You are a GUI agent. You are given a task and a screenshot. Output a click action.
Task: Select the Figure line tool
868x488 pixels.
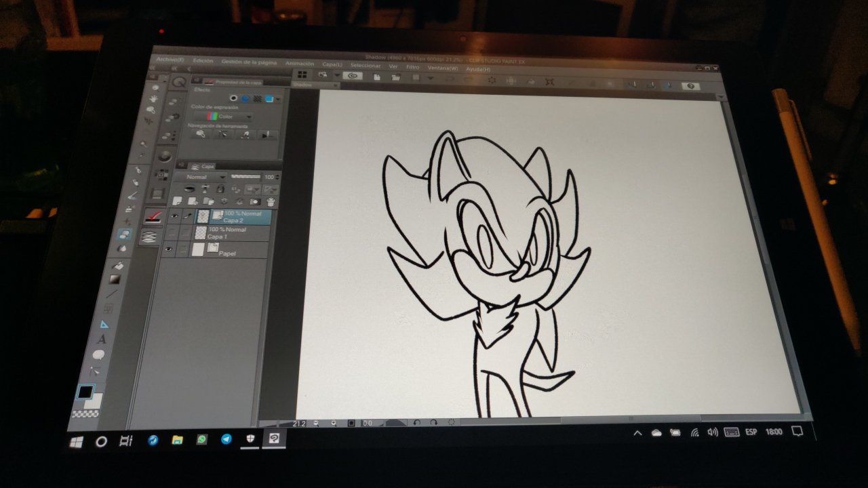click(x=111, y=293)
